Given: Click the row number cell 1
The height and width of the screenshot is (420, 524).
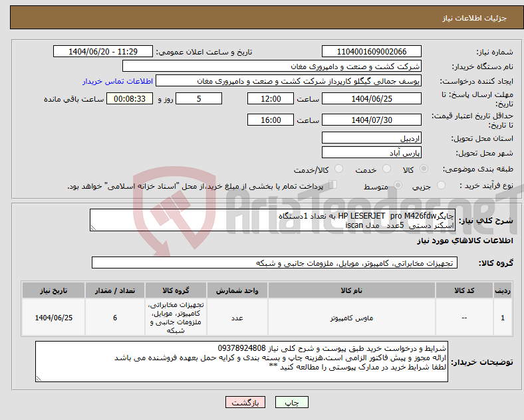Looking at the screenshot, I should pyautogui.click(x=502, y=318).
